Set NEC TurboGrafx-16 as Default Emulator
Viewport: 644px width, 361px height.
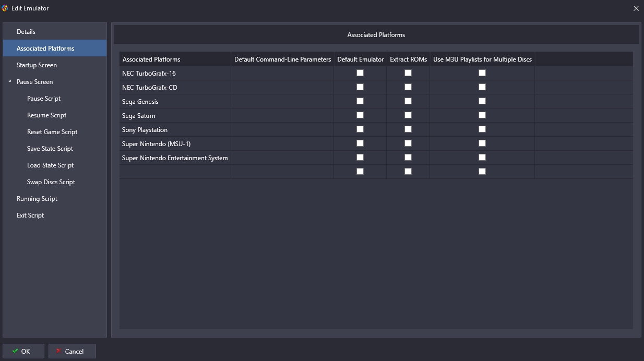[x=360, y=73]
